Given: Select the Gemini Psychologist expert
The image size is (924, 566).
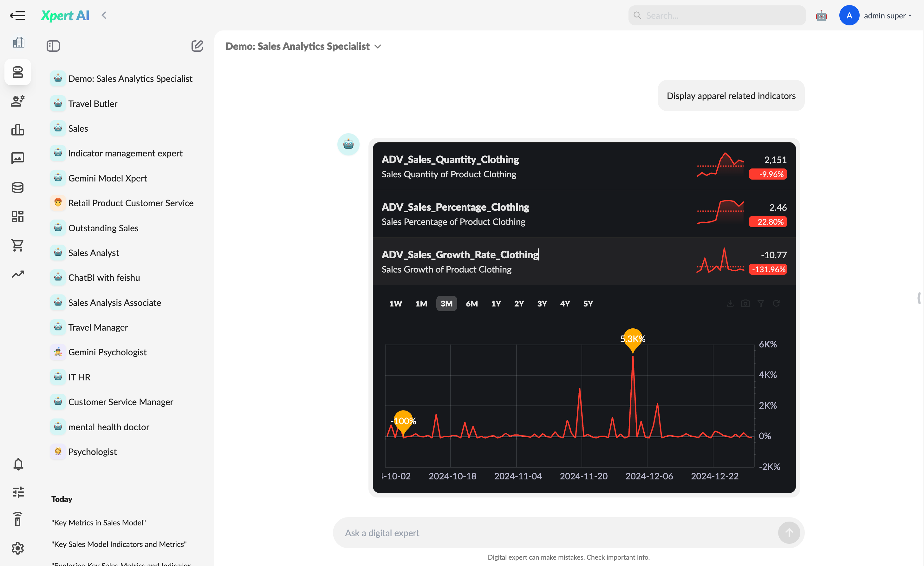Looking at the screenshot, I should coord(107,352).
